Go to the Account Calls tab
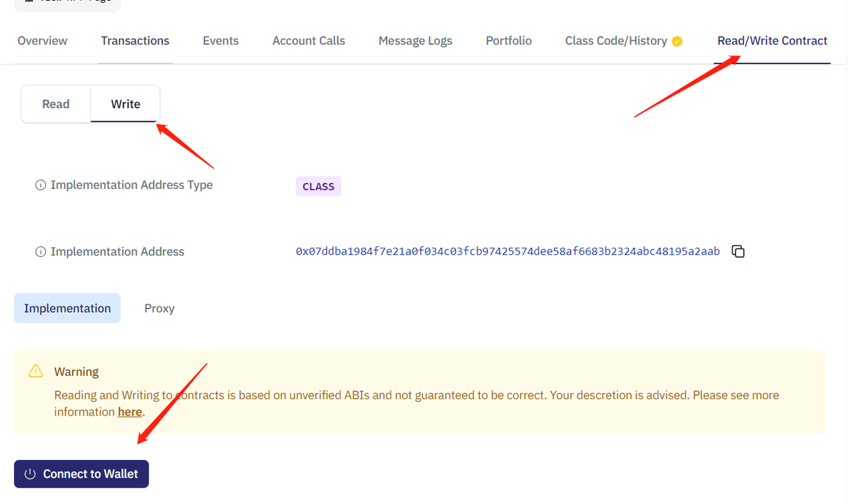The height and width of the screenshot is (504, 850). pyautogui.click(x=309, y=40)
